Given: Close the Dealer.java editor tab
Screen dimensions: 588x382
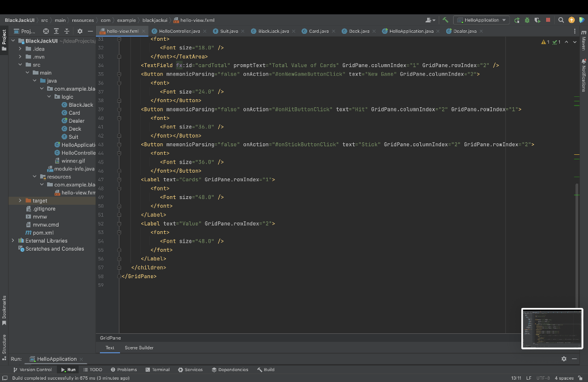Looking at the screenshot, I should pos(481,31).
